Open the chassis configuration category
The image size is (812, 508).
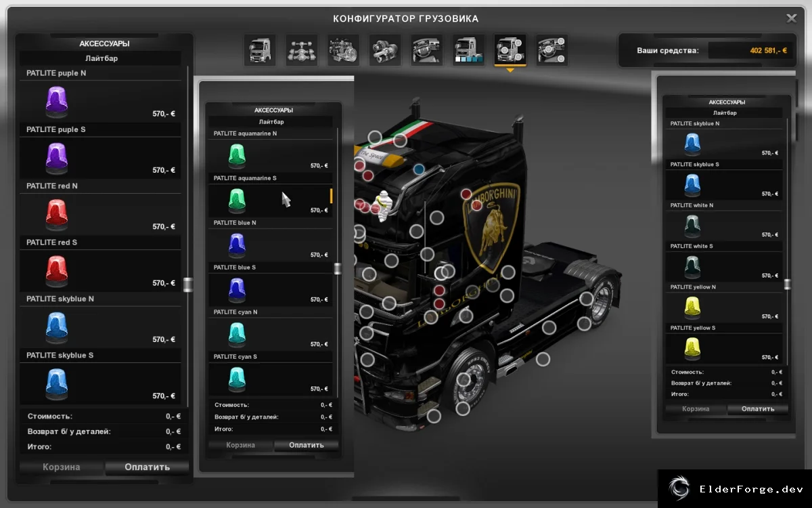coord(301,50)
